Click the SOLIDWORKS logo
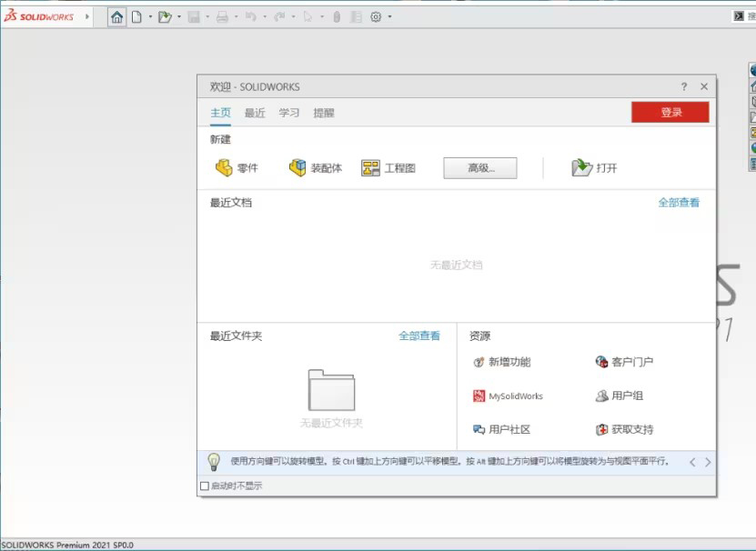This screenshot has height=551, width=756. tap(38, 16)
